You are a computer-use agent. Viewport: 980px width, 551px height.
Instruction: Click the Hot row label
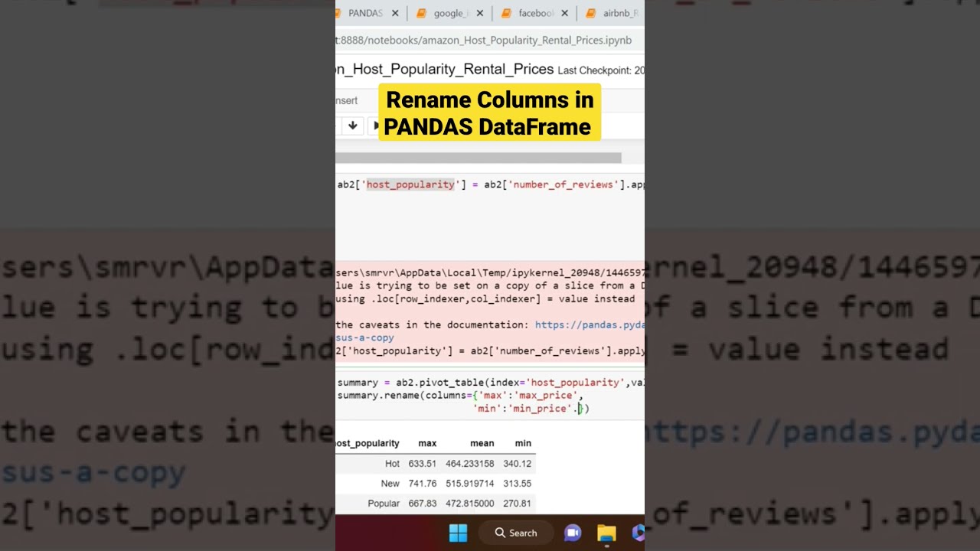point(392,464)
